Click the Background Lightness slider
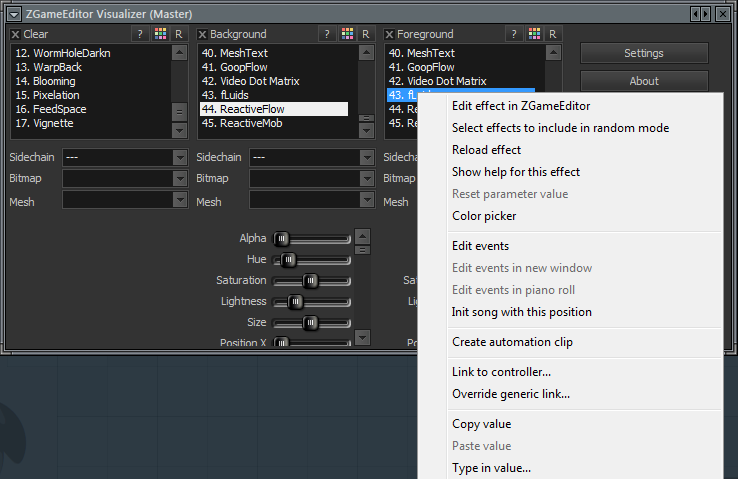Viewport: 738px width, 479px height. [x=312, y=302]
